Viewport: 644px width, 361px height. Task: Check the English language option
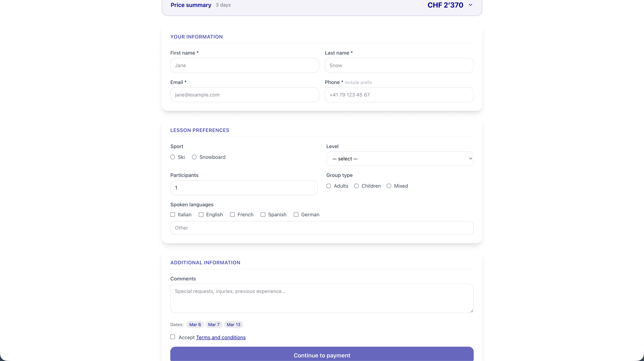point(201,214)
